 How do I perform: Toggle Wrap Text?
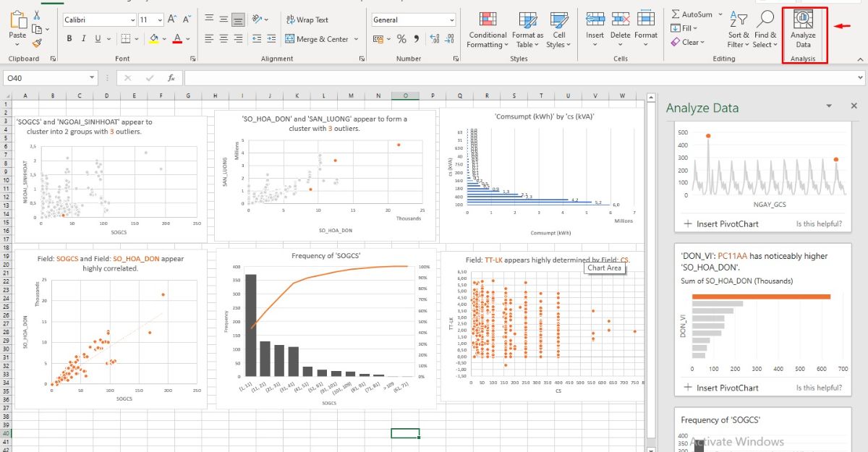[x=307, y=20]
